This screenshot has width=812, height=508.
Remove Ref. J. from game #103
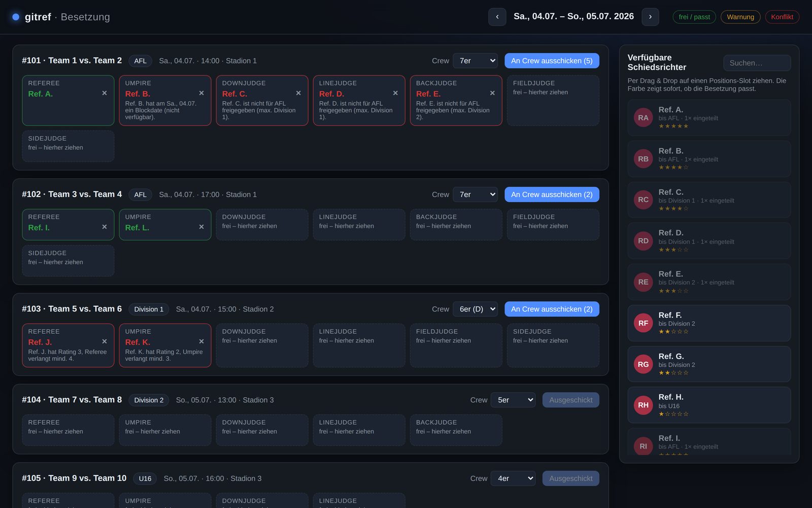(105, 341)
